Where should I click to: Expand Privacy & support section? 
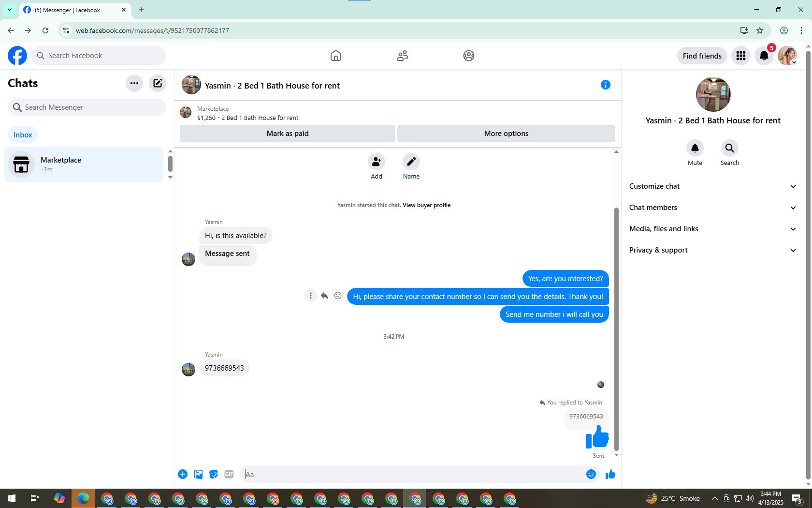click(713, 250)
